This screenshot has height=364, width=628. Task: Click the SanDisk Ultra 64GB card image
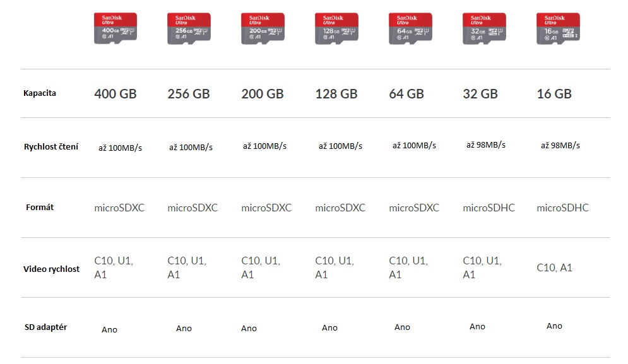point(410,28)
